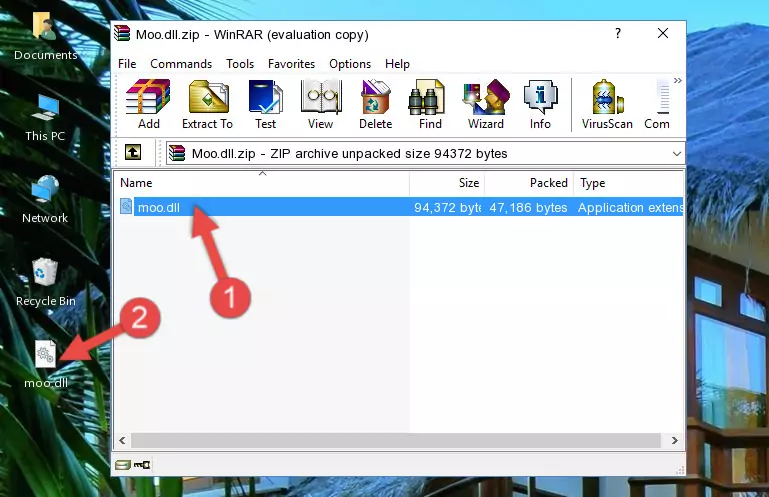Expand hidden toolbar buttons chevron

(677, 80)
